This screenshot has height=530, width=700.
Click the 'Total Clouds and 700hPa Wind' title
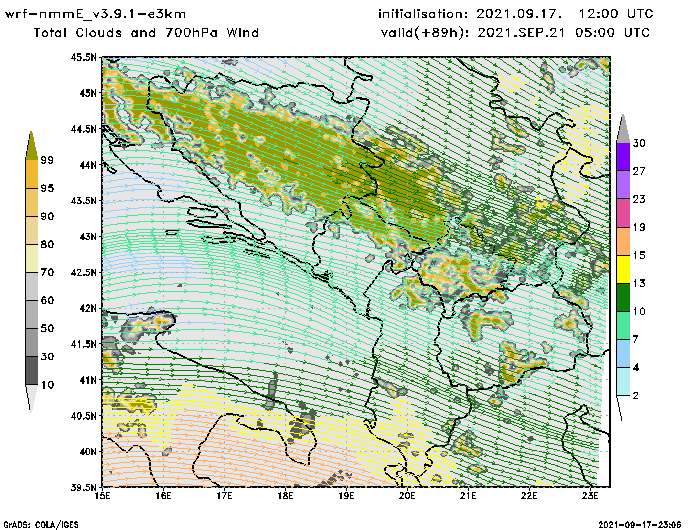tap(146, 33)
